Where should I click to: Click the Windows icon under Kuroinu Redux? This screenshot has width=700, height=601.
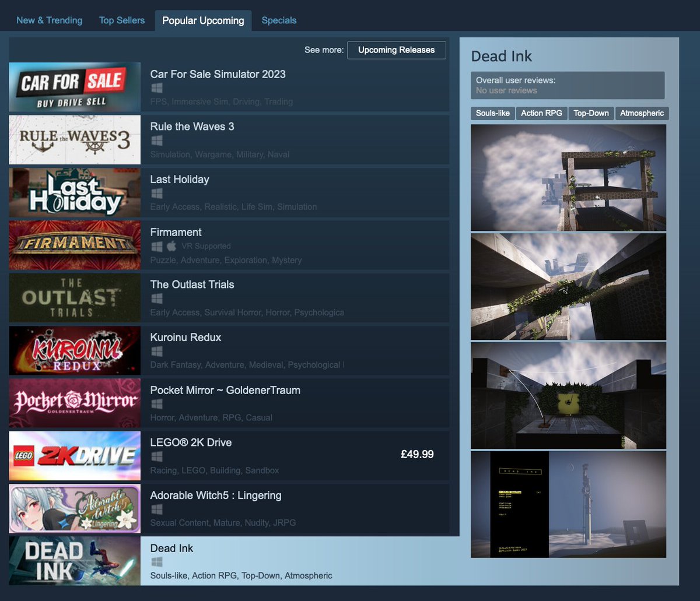click(156, 352)
